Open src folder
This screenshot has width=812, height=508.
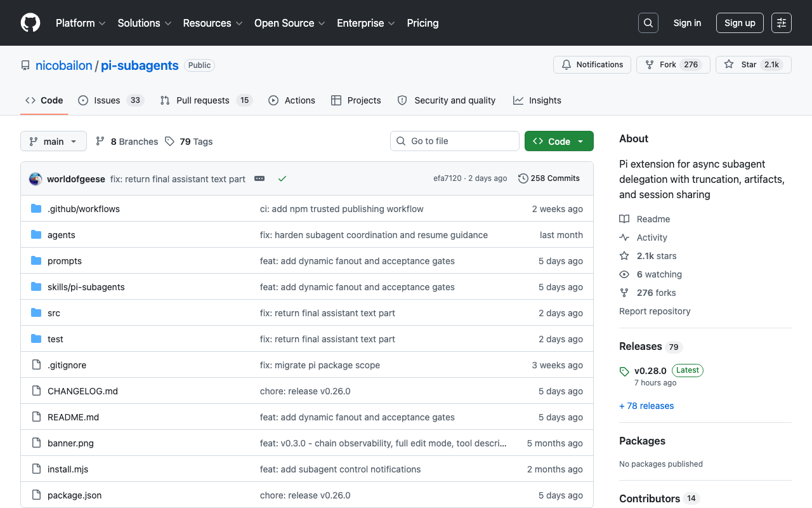click(x=54, y=313)
